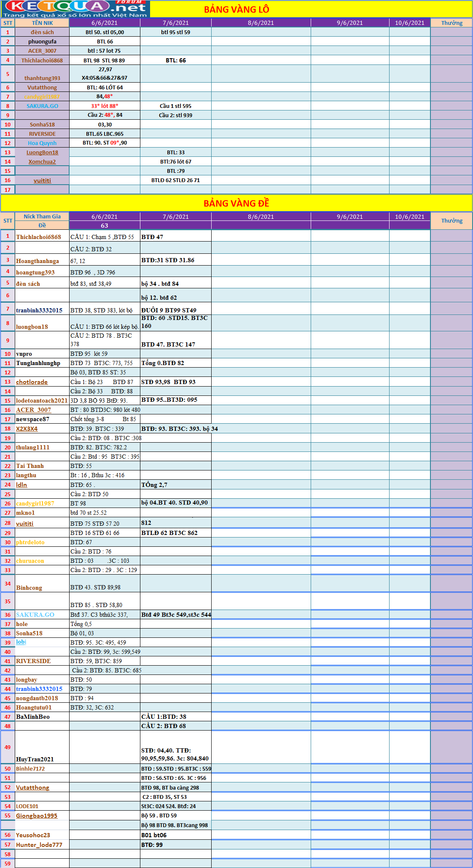Select the Đề result value "63"
473x868 pixels.
105,226
